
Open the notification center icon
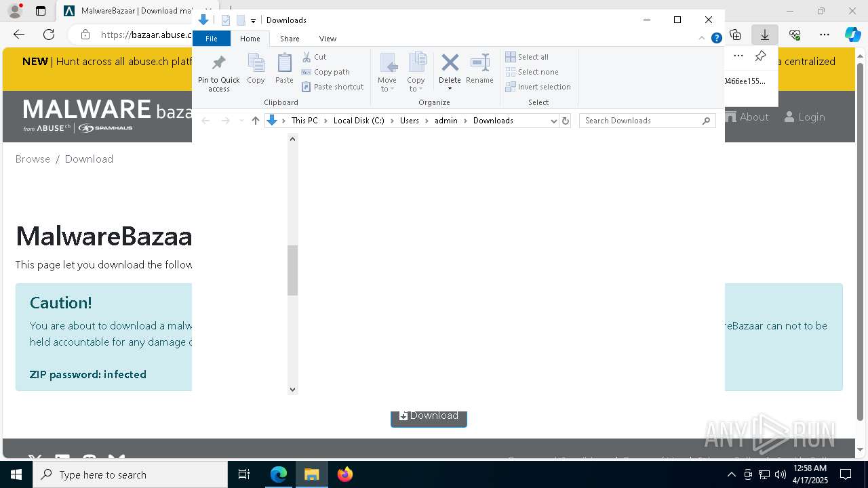[846, 474]
